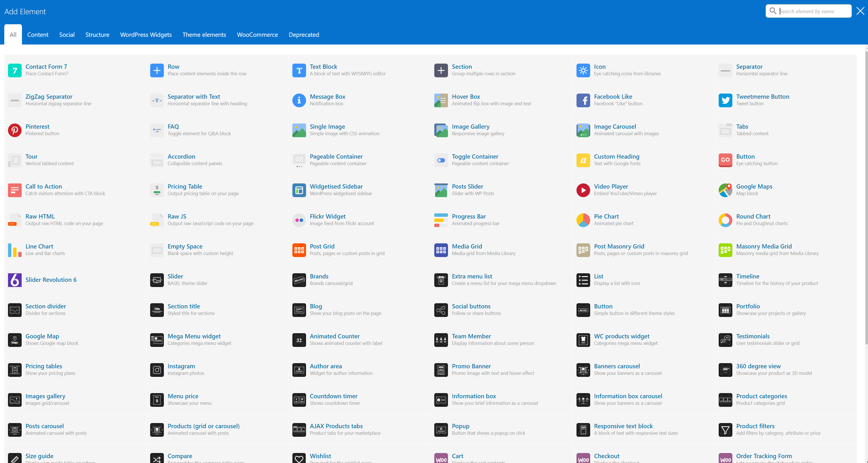
Task: Click the Contact Form 7 icon
Action: coord(15,70)
